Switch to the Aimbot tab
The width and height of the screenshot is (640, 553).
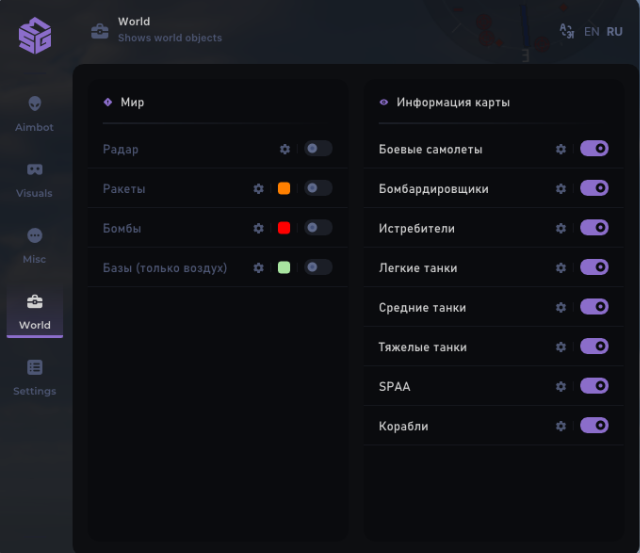point(35,113)
